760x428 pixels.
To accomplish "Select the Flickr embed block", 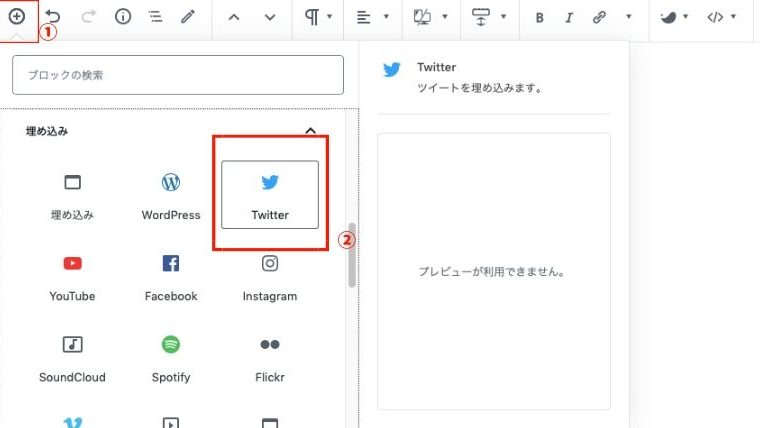I will (x=270, y=358).
